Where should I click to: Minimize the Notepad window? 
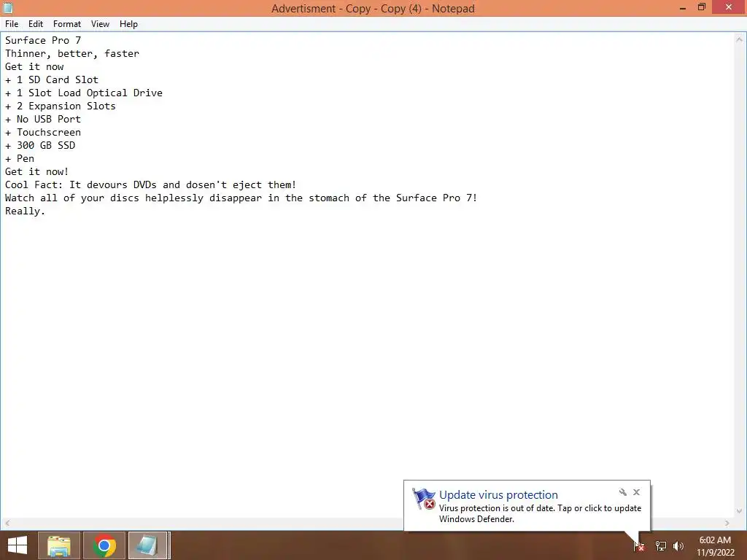683,8
